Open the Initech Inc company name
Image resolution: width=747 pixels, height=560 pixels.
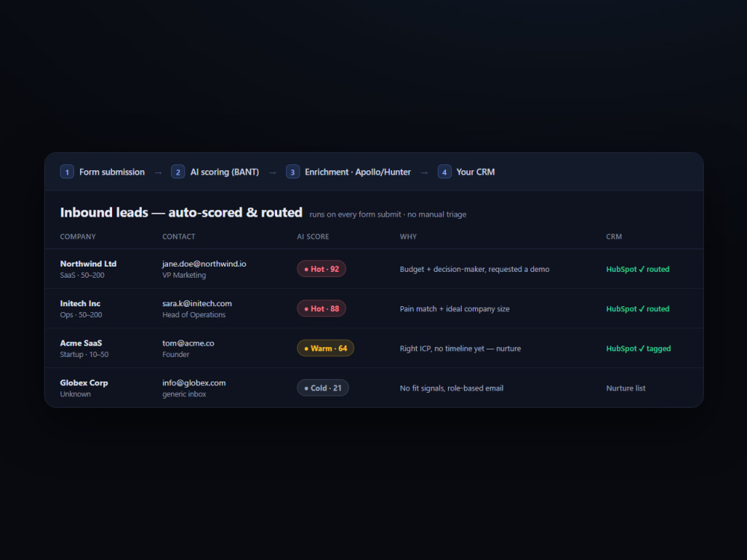pos(80,303)
